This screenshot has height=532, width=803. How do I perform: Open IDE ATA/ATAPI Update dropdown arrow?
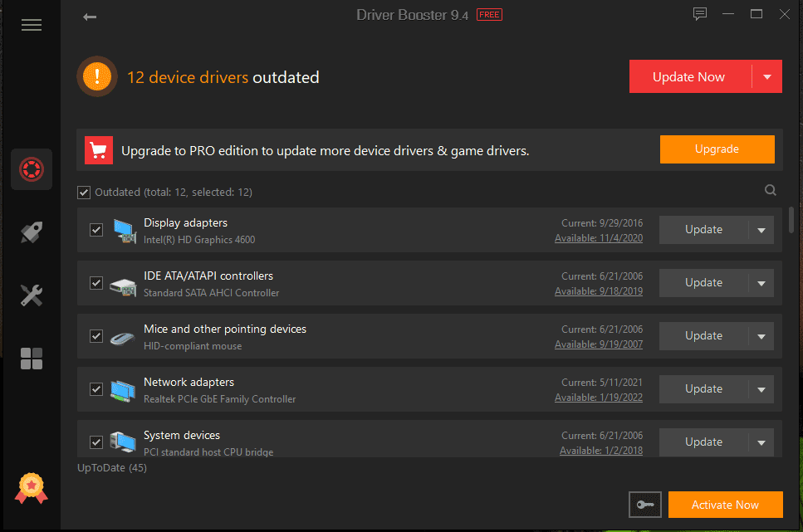tap(761, 283)
